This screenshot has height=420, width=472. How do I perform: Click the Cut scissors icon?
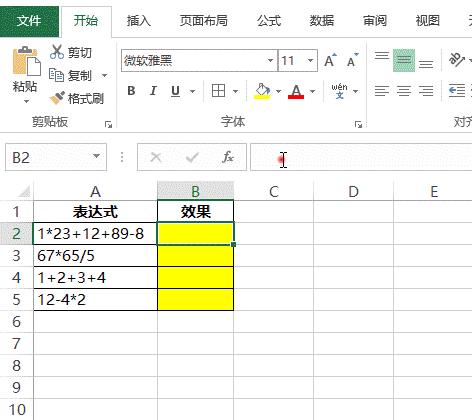[57, 52]
